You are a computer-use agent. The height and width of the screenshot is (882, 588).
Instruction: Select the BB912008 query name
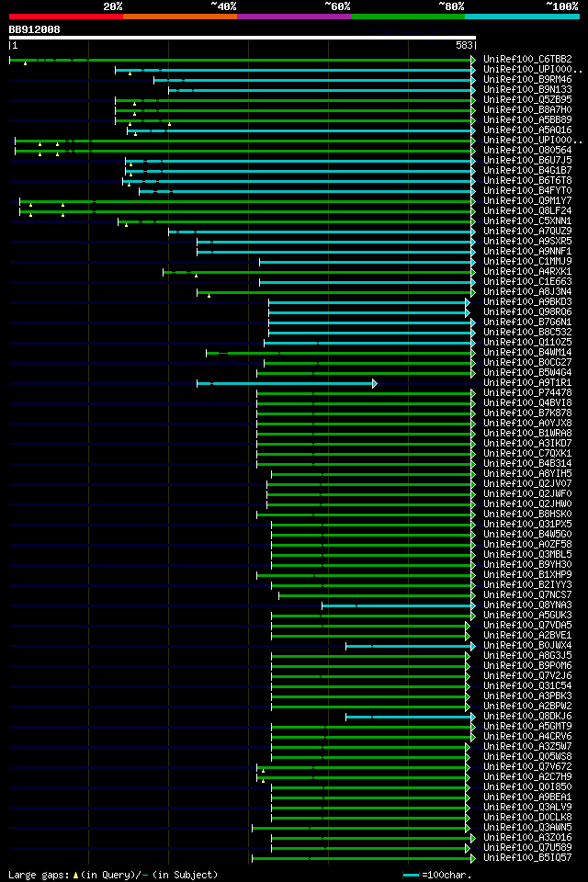coord(34,29)
